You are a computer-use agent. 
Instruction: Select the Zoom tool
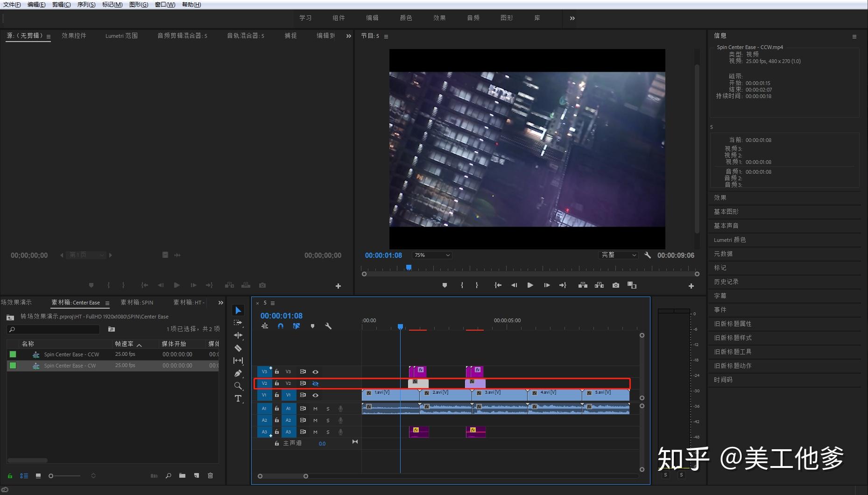(238, 386)
